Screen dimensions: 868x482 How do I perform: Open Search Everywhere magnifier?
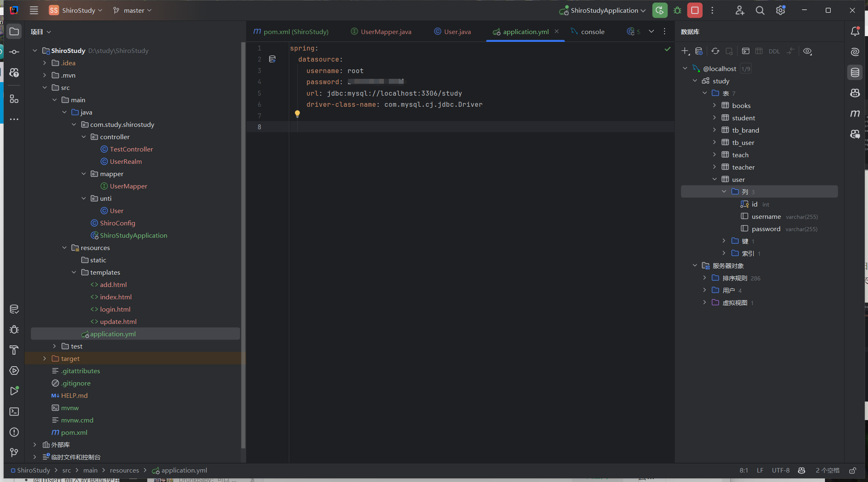(x=760, y=10)
